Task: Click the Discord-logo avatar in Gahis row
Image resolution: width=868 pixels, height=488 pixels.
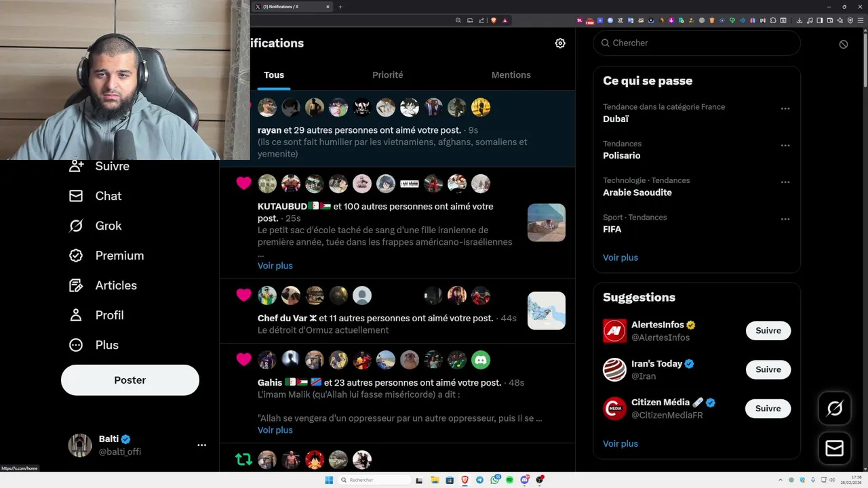Action: tap(481, 360)
